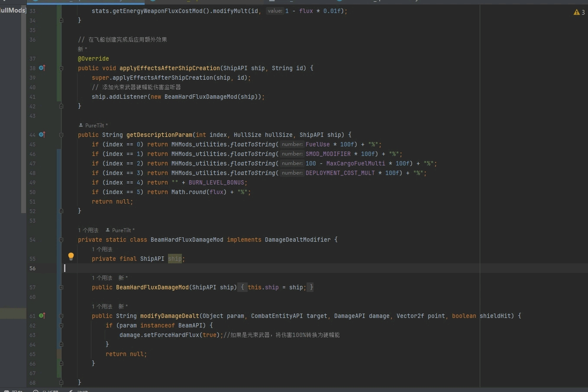Expand the folded constructor at line 57
Image resolution: width=588 pixels, height=392 pixels.
click(x=61, y=287)
